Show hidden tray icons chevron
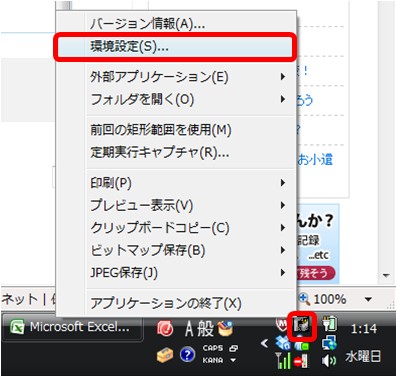 264,343
